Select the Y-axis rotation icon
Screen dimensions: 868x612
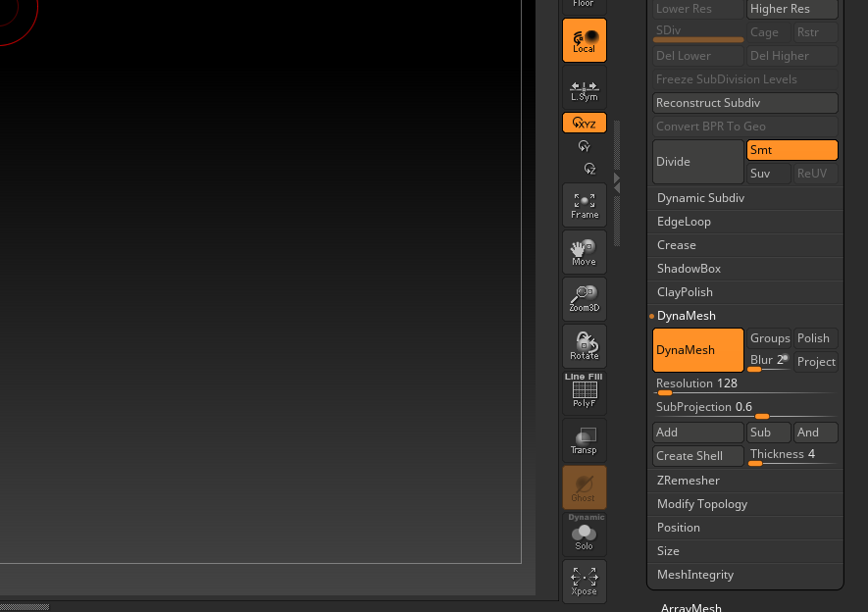tap(584, 146)
